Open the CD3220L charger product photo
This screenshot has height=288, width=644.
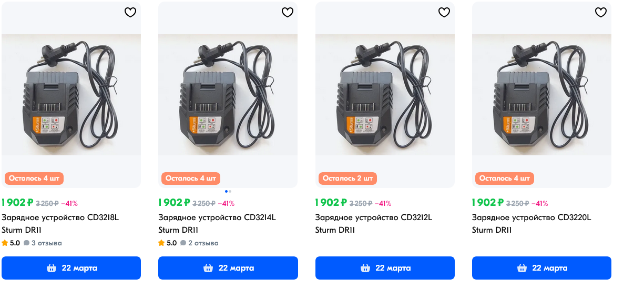(541, 95)
